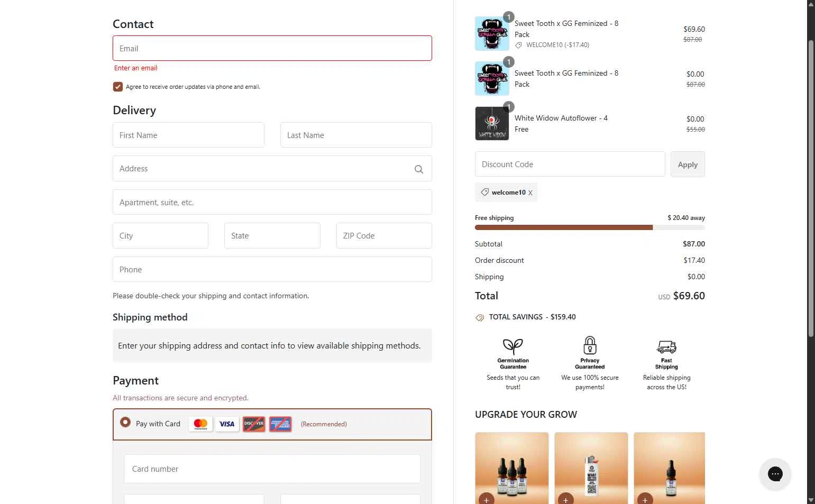
Task: Click the $0.00 Sweet Tooth x GG thumbnail
Action: (492, 78)
